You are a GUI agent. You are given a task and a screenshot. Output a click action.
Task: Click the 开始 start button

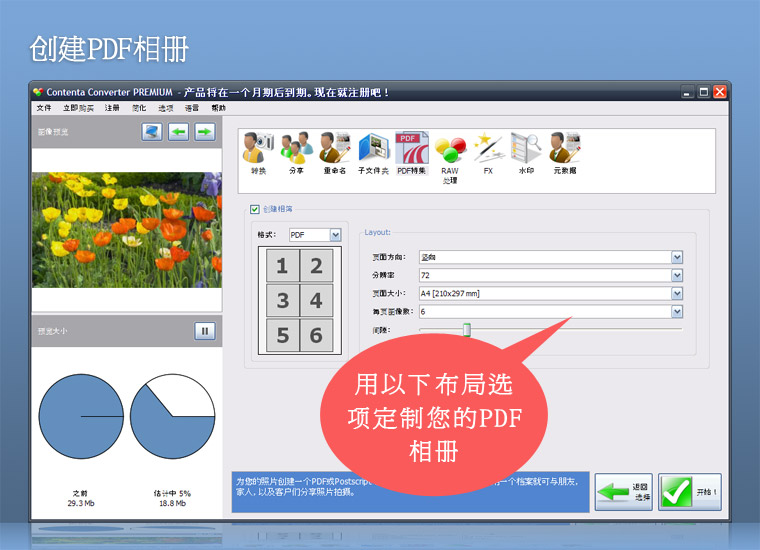[689, 492]
